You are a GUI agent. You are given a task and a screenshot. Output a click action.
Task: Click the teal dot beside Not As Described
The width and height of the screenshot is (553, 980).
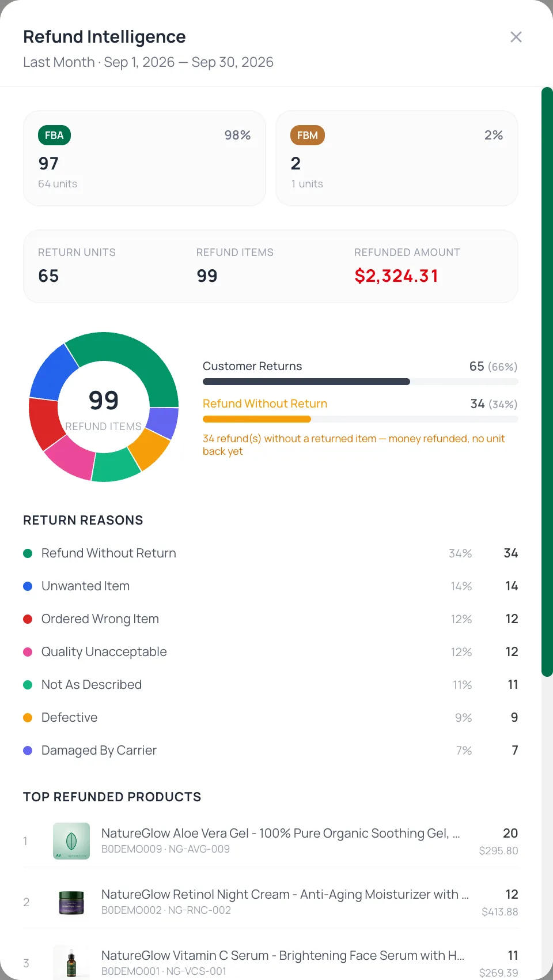tap(28, 685)
